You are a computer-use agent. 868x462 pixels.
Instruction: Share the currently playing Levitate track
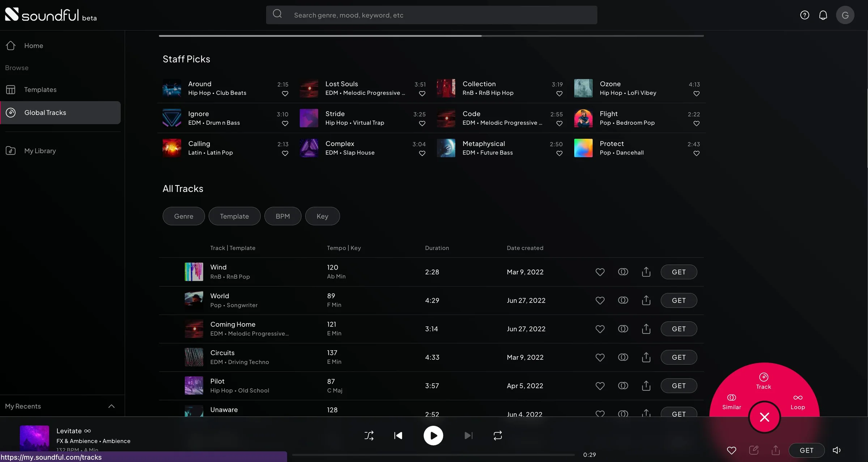coord(775,450)
